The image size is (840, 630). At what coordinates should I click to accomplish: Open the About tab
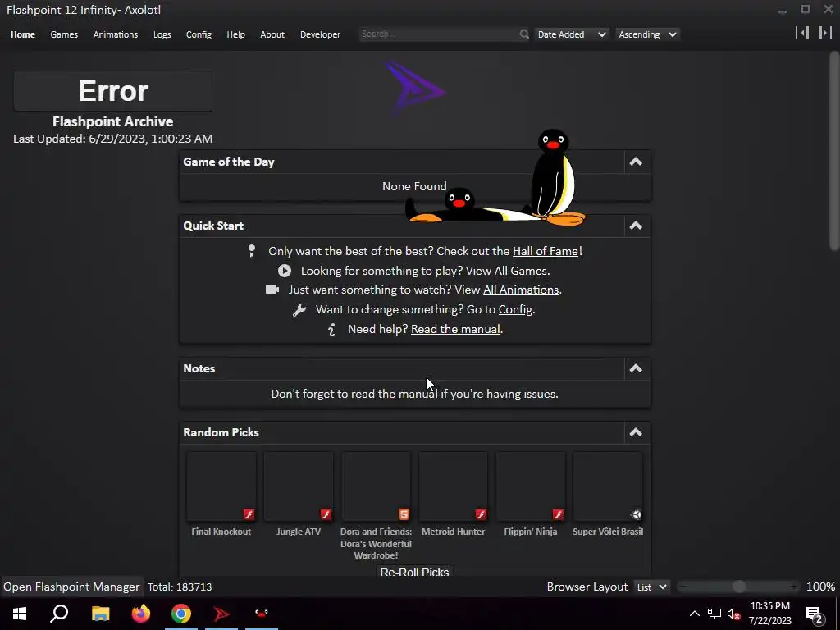pyautogui.click(x=272, y=34)
